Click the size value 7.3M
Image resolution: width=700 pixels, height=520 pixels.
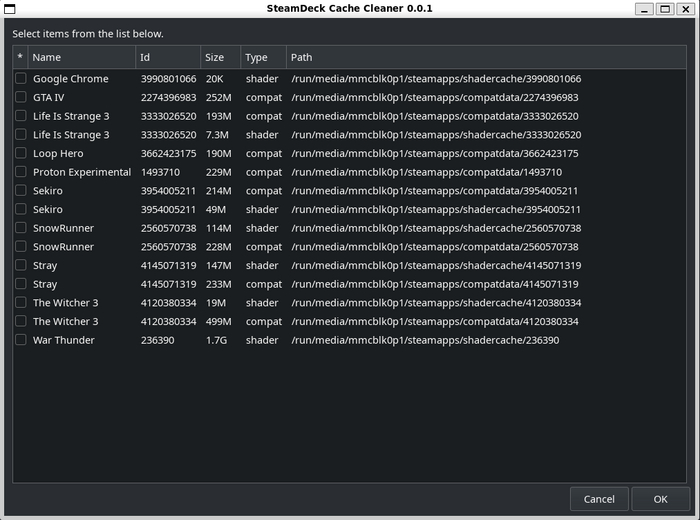click(217, 135)
